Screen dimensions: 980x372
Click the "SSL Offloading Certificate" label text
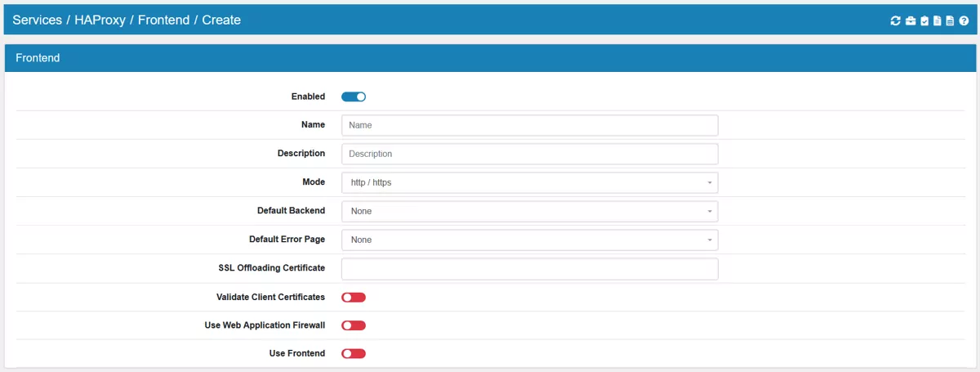pyautogui.click(x=272, y=268)
